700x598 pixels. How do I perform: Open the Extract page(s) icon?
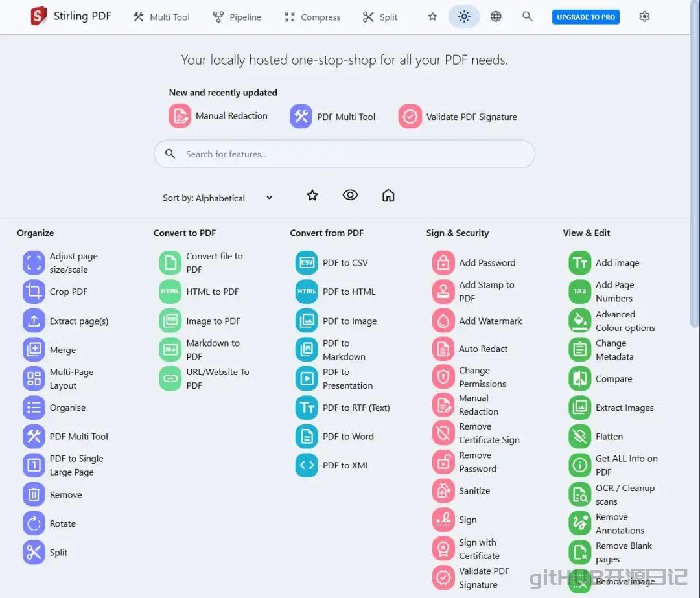(34, 321)
